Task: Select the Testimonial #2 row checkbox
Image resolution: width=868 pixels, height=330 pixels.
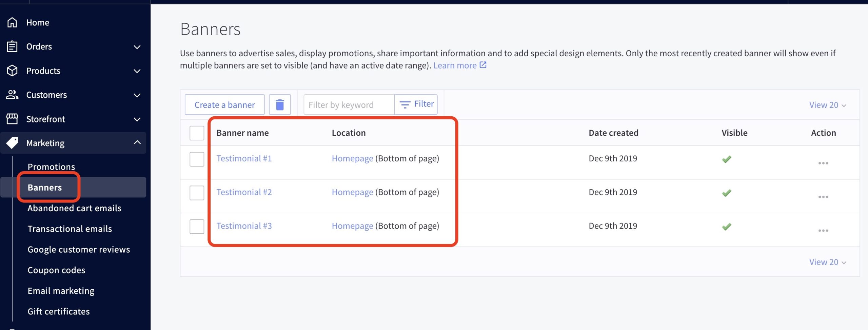Action: (x=197, y=193)
